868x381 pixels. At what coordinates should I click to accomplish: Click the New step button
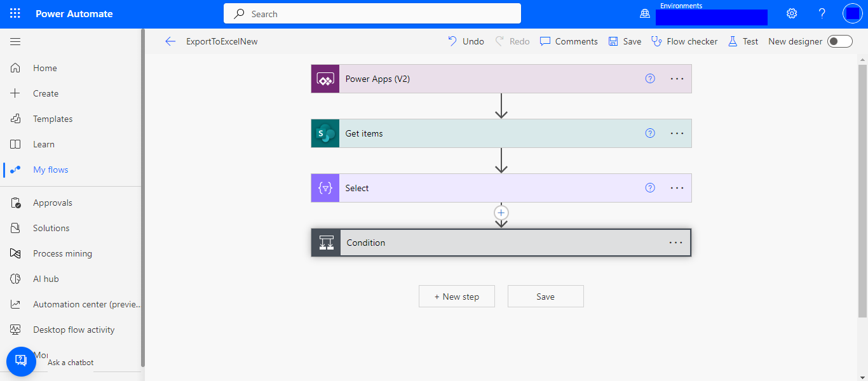pos(456,297)
